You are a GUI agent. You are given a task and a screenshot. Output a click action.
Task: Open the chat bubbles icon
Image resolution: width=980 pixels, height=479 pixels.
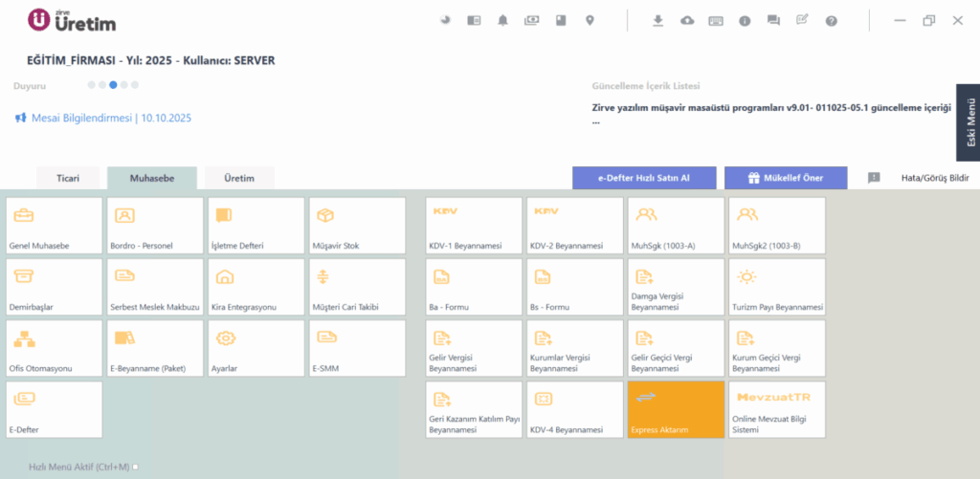tap(773, 21)
